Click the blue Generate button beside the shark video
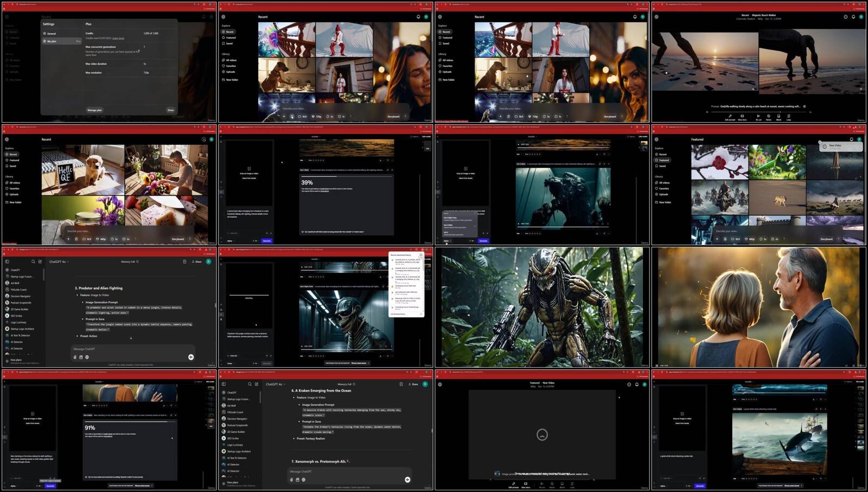 [699, 486]
